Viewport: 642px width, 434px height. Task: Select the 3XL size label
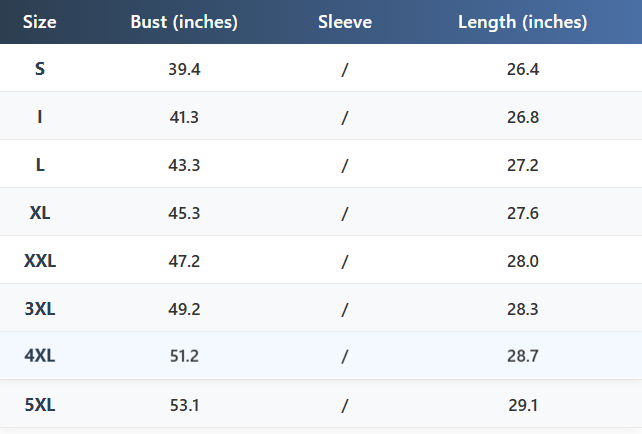(40, 309)
